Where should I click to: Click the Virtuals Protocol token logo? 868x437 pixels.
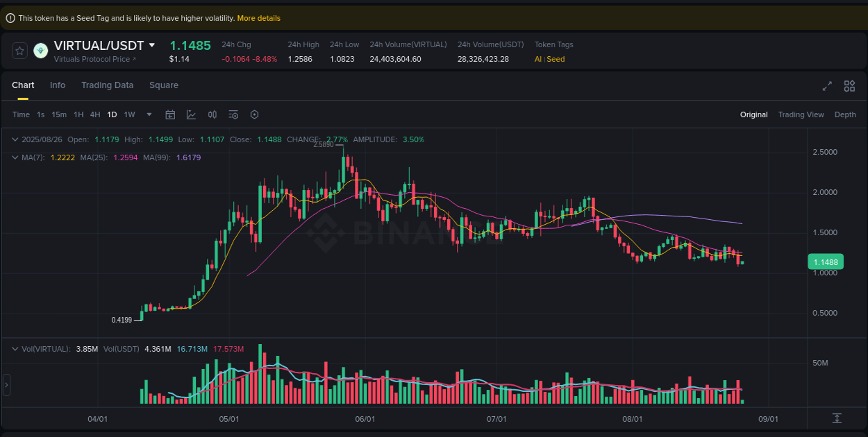pos(40,50)
